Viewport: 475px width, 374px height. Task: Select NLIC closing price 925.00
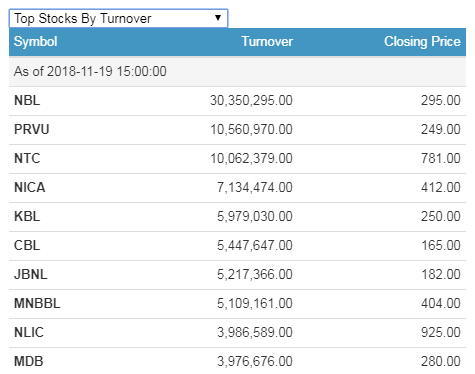[441, 332]
